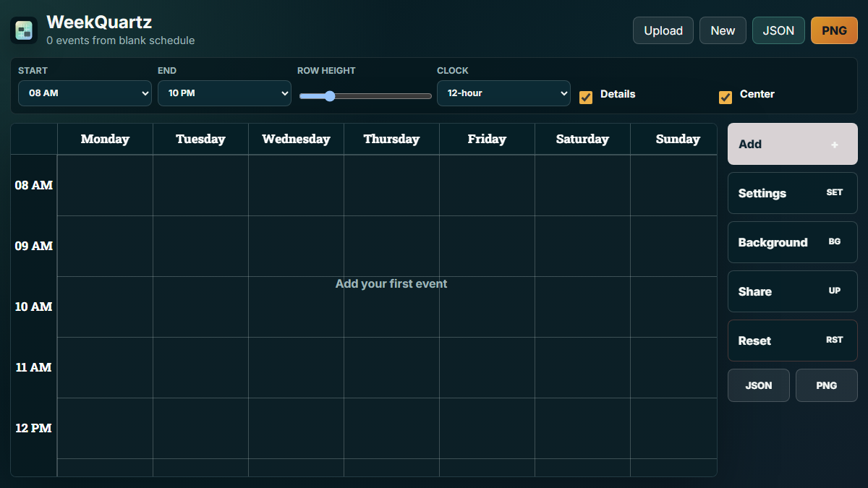Click the Tuesday column header
This screenshot has height=488, width=868.
pos(200,139)
